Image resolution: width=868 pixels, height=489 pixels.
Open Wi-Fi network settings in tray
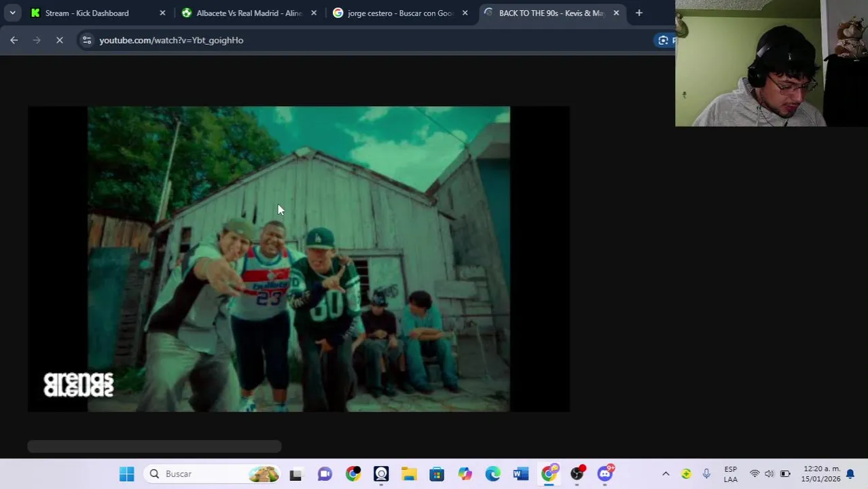click(755, 474)
